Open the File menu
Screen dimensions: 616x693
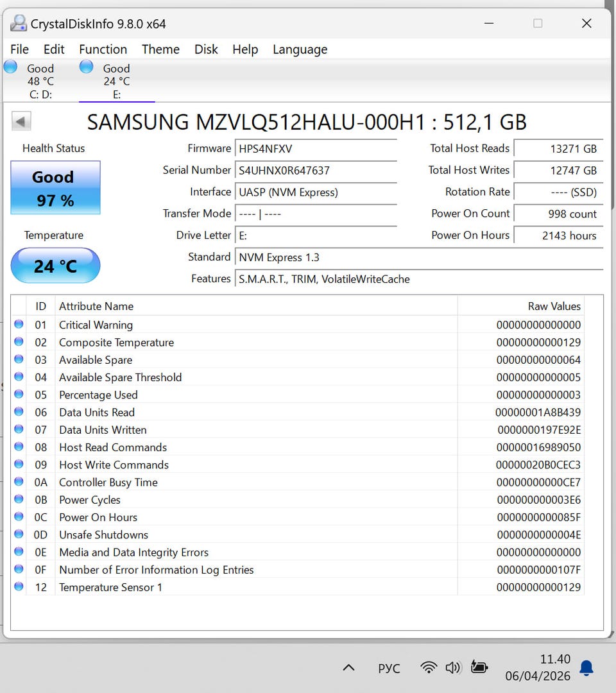[19, 49]
